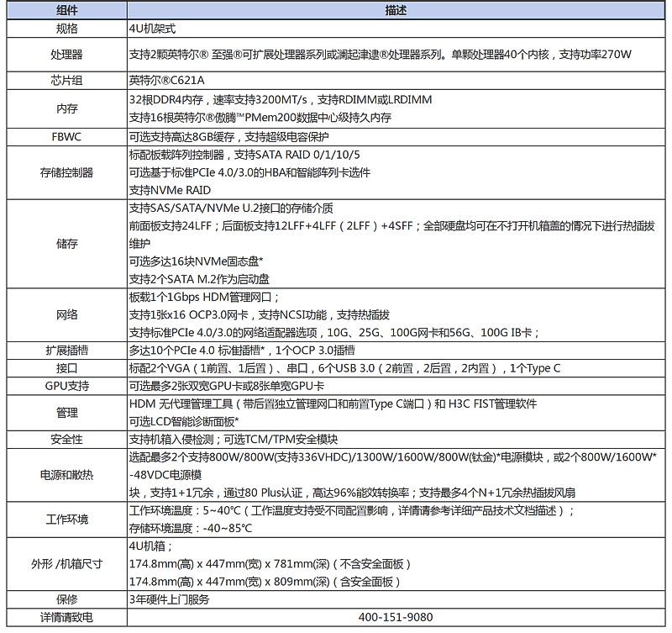Image resolution: width=672 pixels, height=633 pixels.
Task: Click the 内存 row label
Action: (67, 108)
